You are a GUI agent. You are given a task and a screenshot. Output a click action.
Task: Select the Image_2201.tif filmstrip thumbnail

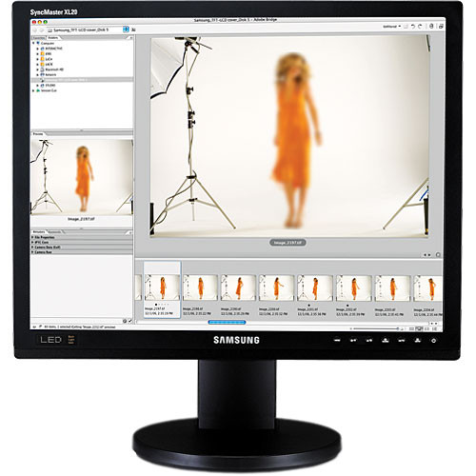315,288
